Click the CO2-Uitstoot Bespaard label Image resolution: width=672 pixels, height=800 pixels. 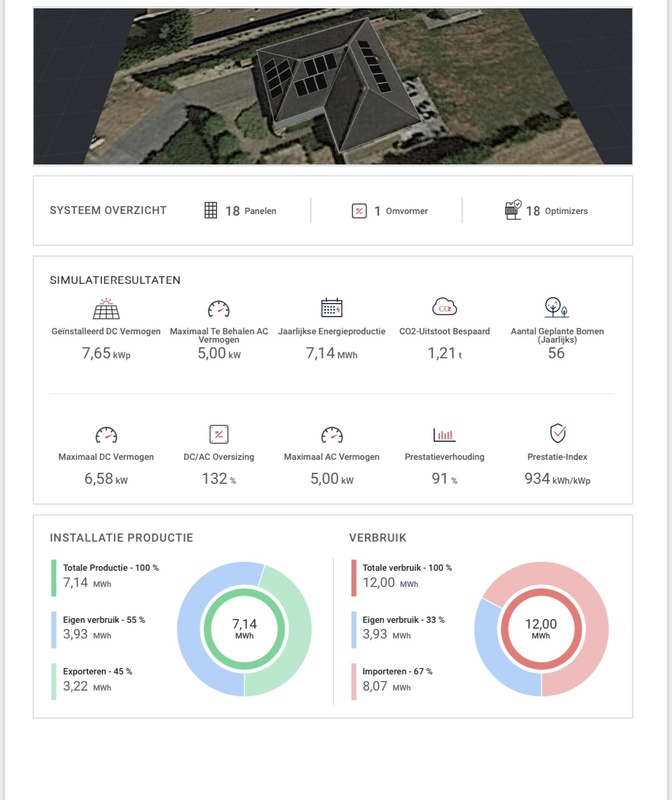pyautogui.click(x=444, y=331)
